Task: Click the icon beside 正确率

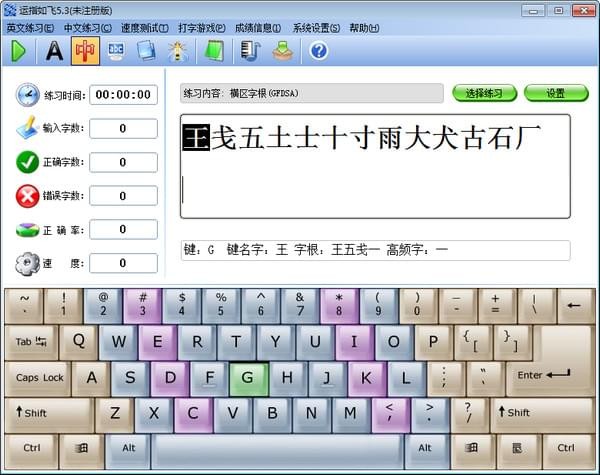Action: pyautogui.click(x=28, y=230)
